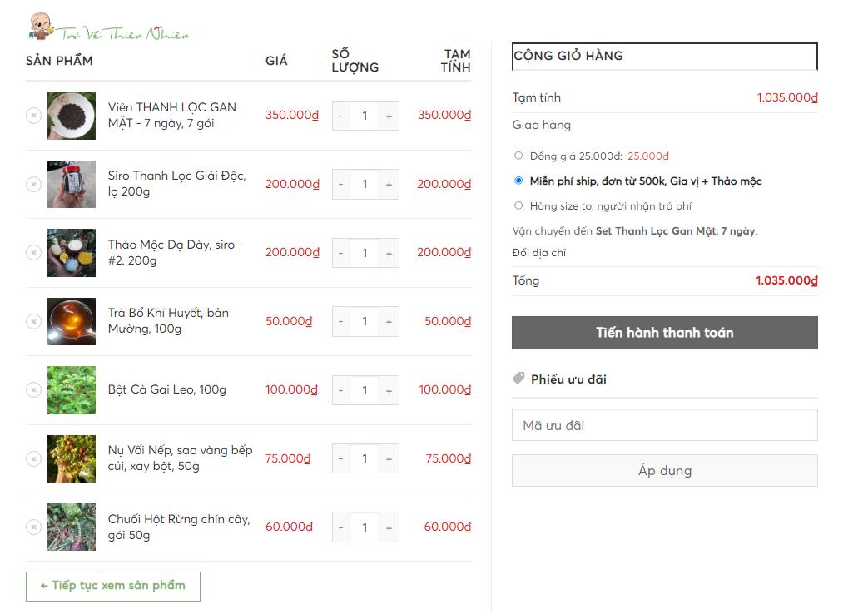
Task: Remove Viên THANH LỌC GAN MẬT from cart
Action: point(33,116)
